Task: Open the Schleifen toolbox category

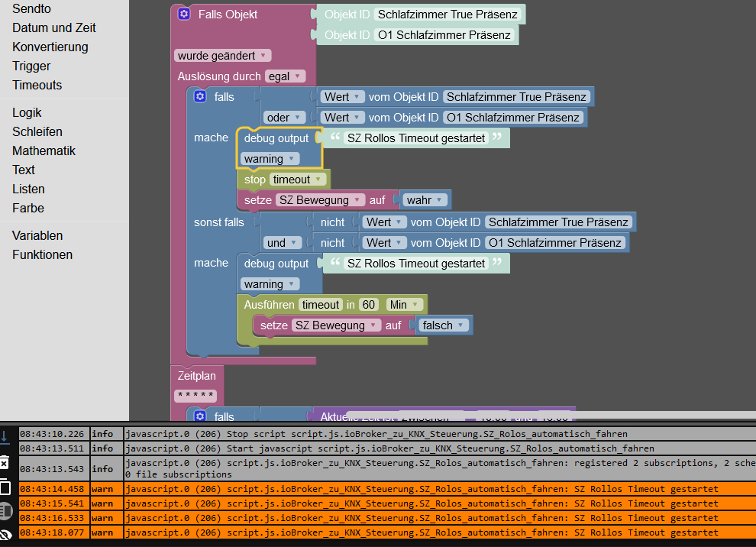Action: click(37, 131)
